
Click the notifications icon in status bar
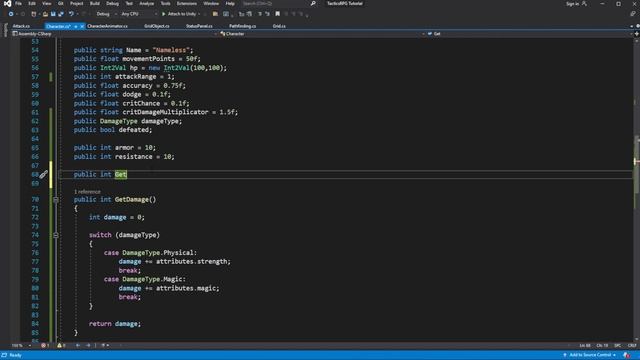pos(627,355)
